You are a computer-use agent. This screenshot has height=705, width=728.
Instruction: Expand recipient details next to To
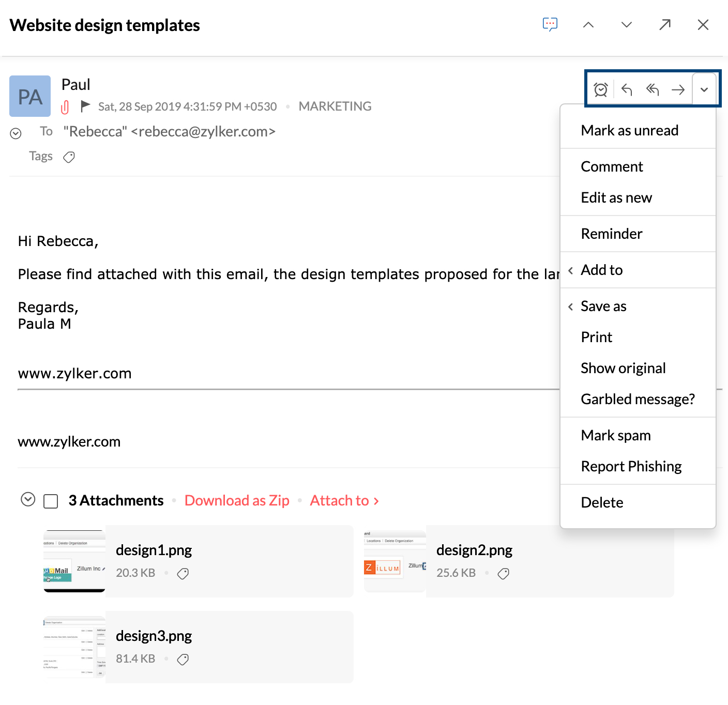[16, 133]
